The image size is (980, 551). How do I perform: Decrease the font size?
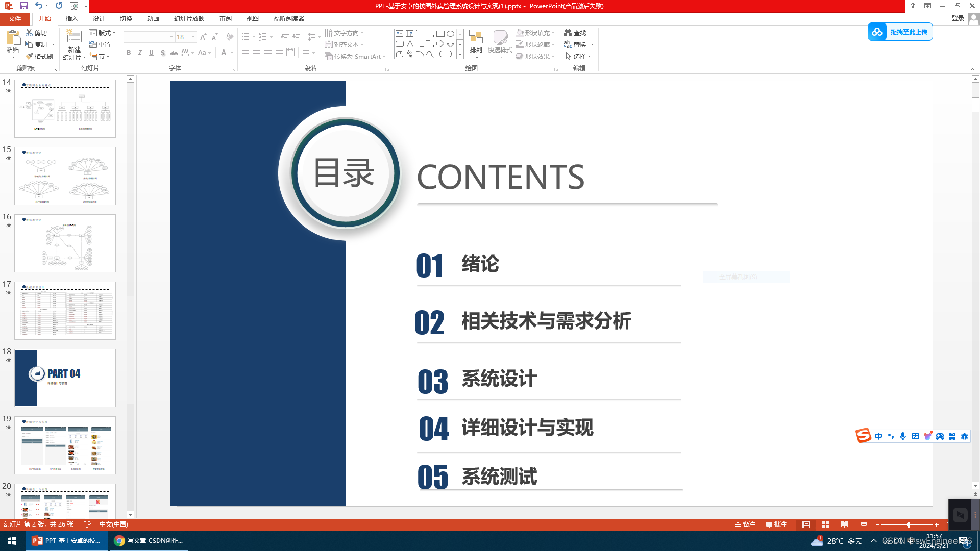tap(214, 37)
